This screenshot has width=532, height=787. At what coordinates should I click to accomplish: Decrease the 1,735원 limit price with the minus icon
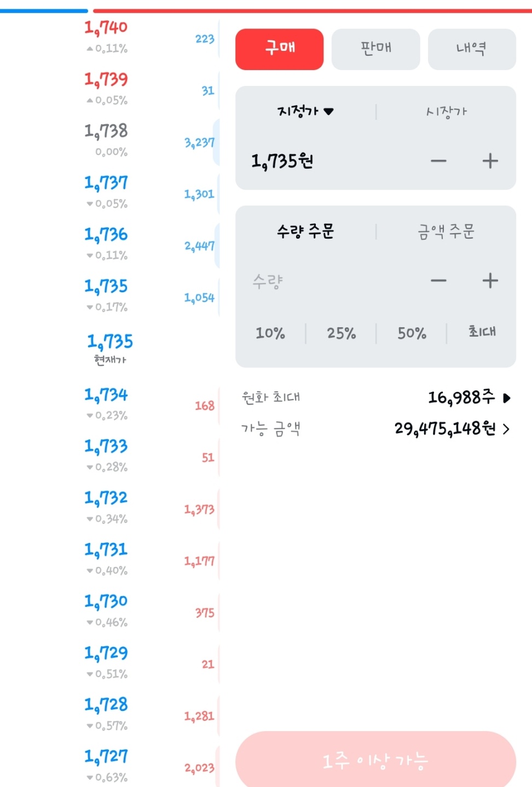(438, 161)
